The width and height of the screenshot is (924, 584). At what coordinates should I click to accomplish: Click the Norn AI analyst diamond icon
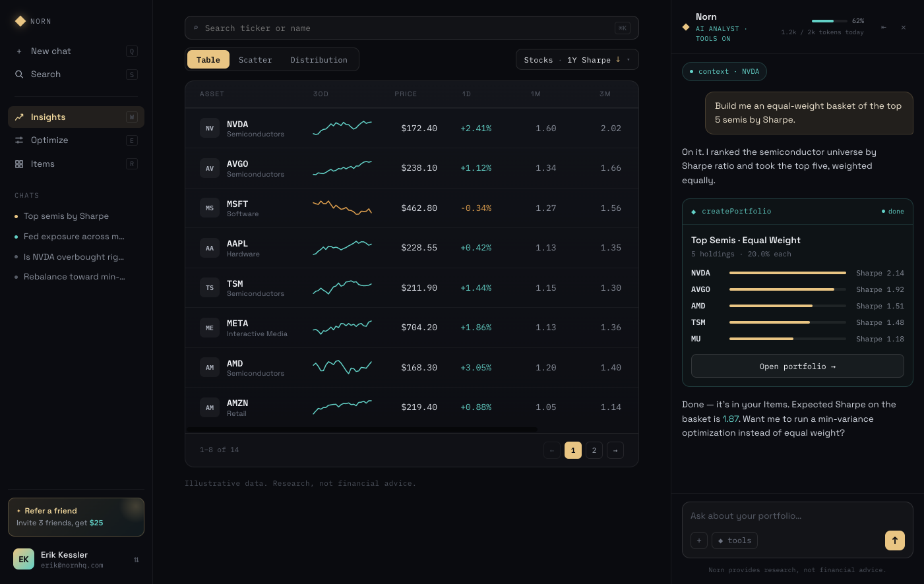(x=686, y=27)
